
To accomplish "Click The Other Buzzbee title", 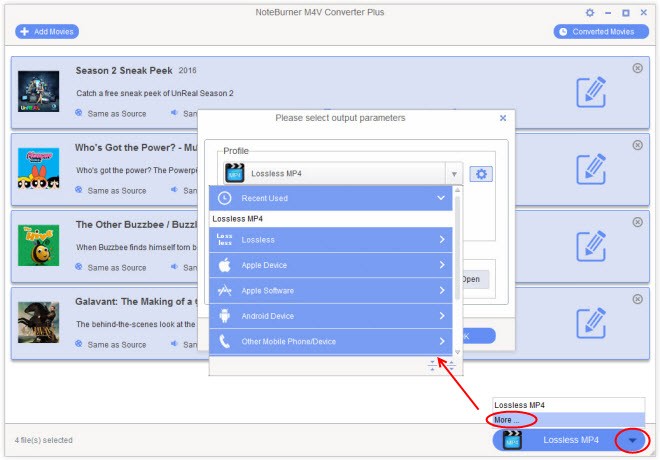I will [x=136, y=225].
